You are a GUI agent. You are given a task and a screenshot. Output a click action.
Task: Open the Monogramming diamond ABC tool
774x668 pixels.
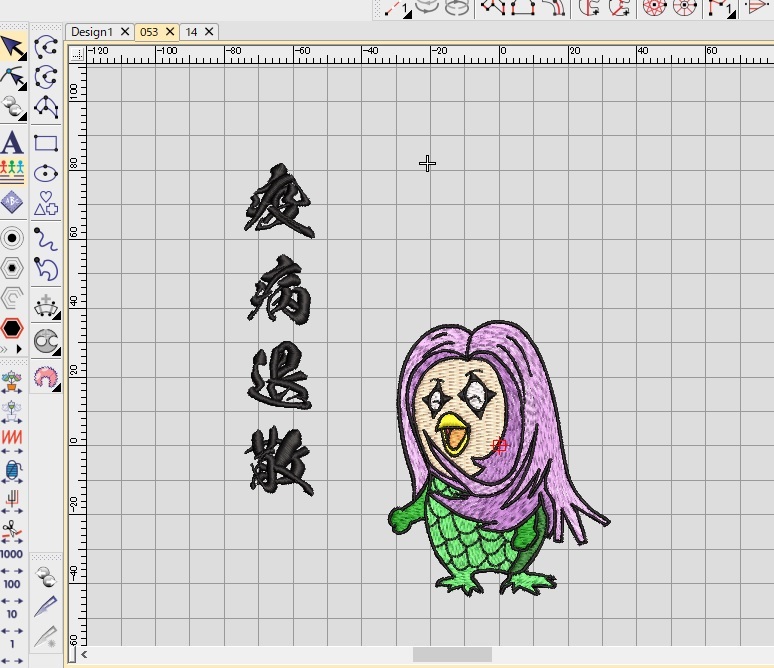pyautogui.click(x=13, y=202)
